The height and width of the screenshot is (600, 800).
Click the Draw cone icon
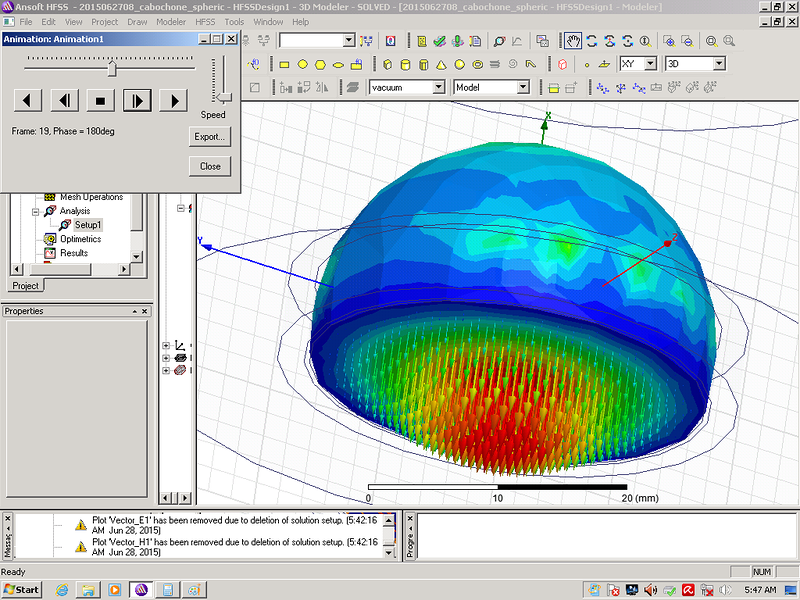click(442, 64)
